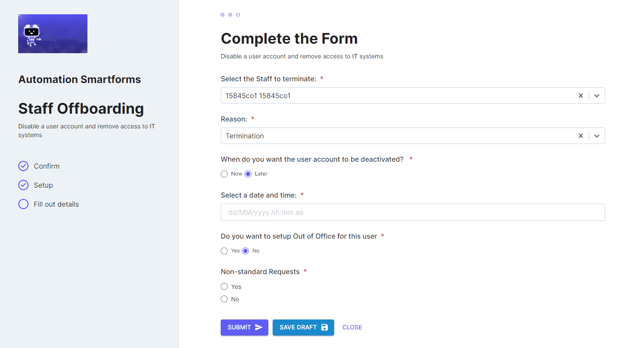Viewport: 644px width, 348px height.
Task: Click the Confirm step checkmark icon
Action: point(23,166)
